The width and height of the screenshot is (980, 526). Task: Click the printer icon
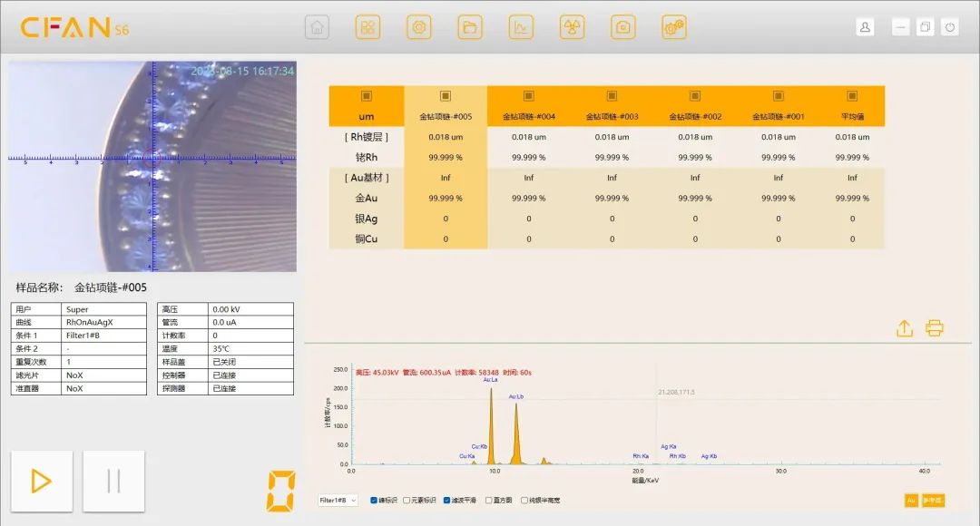pyautogui.click(x=935, y=328)
